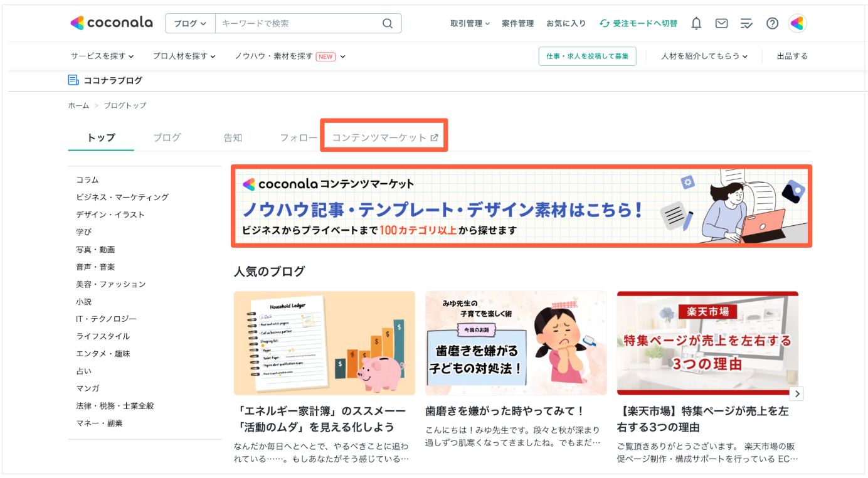Expand the 取引管理 dropdown
The image size is (868, 478).
(x=470, y=24)
